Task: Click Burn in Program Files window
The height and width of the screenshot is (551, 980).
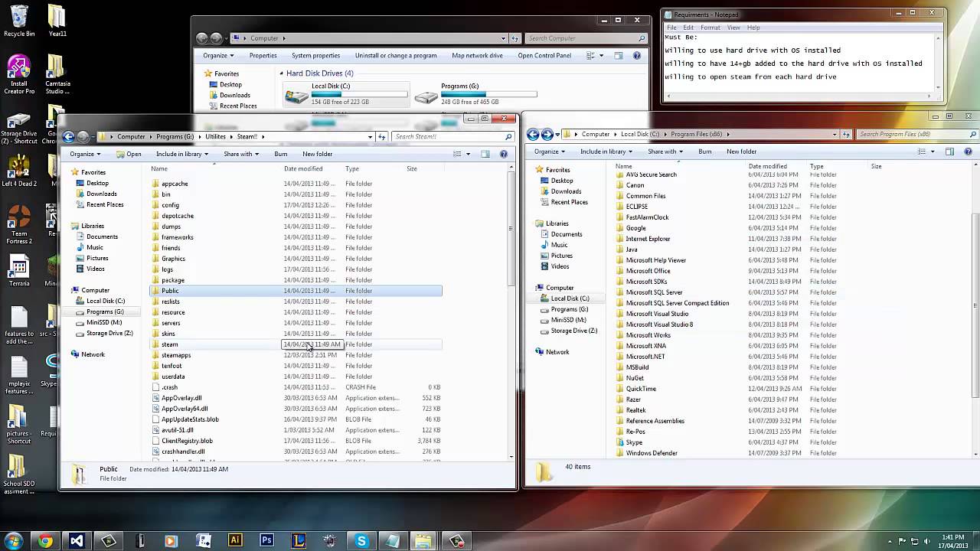Action: click(705, 152)
